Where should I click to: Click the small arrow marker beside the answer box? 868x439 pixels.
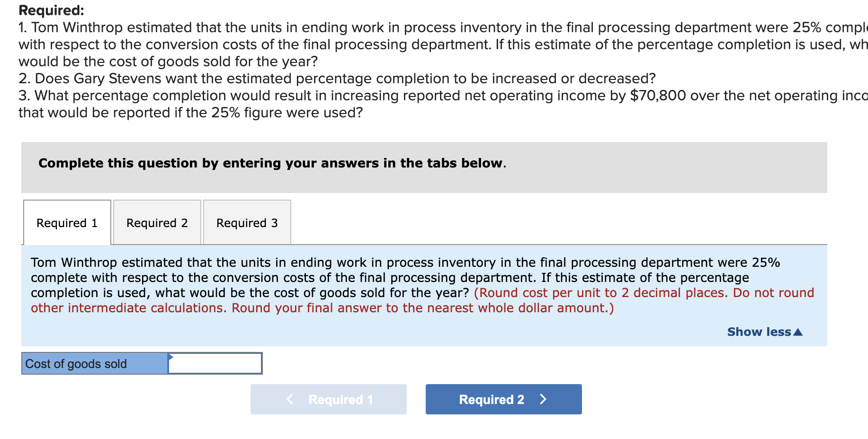pyautogui.click(x=170, y=358)
